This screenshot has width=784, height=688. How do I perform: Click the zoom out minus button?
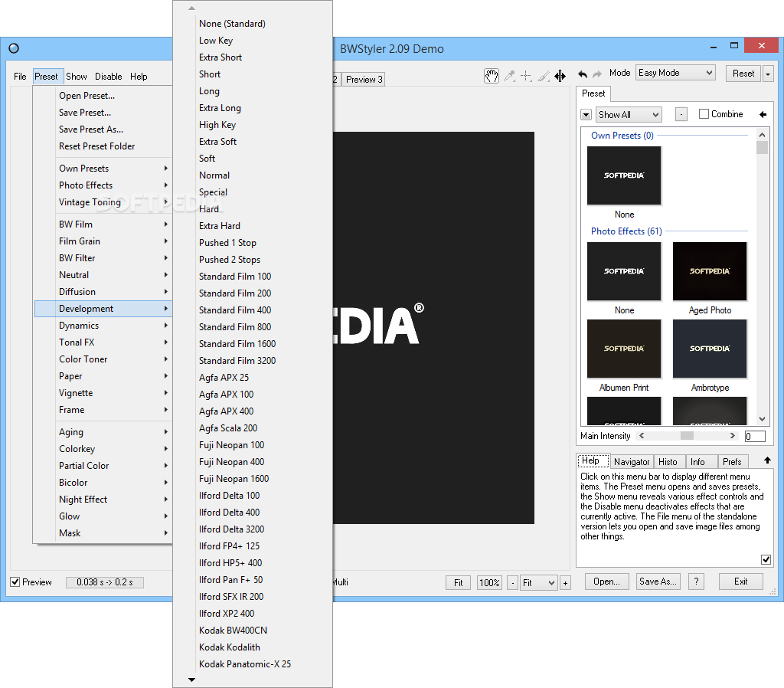tap(512, 583)
